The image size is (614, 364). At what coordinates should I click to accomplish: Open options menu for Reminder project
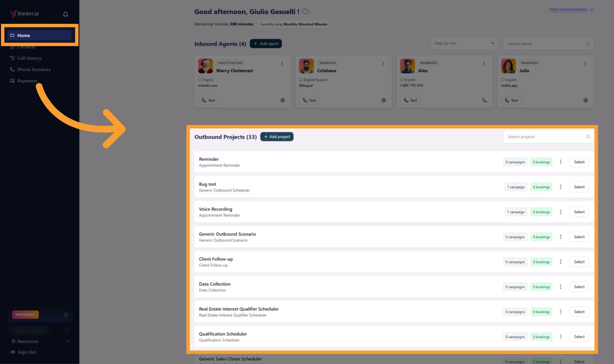click(x=561, y=162)
